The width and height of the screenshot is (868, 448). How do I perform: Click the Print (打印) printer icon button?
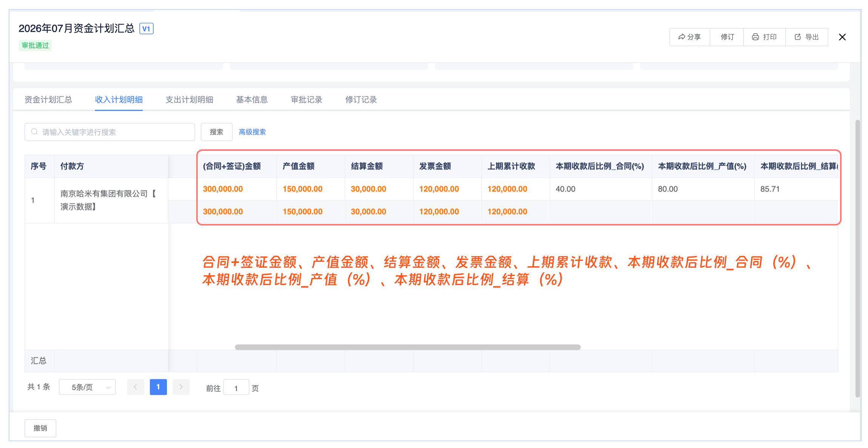[764, 37]
